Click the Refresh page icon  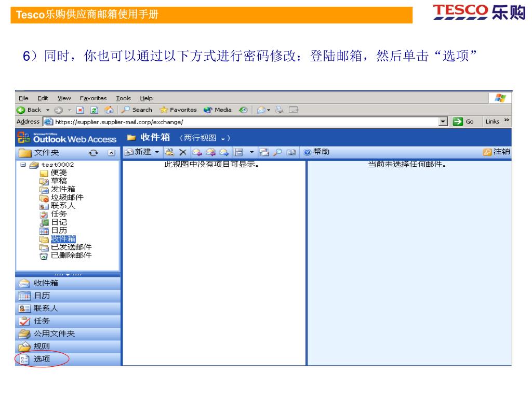pyautogui.click(x=95, y=110)
